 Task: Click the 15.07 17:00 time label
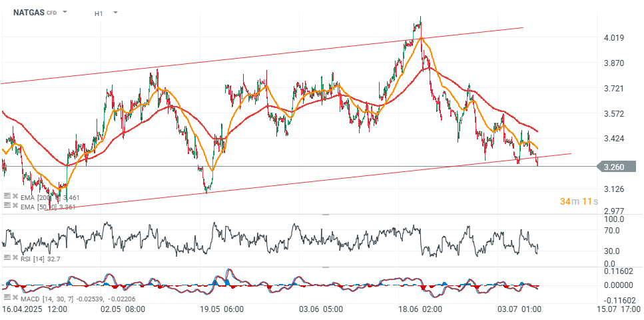coord(620,309)
